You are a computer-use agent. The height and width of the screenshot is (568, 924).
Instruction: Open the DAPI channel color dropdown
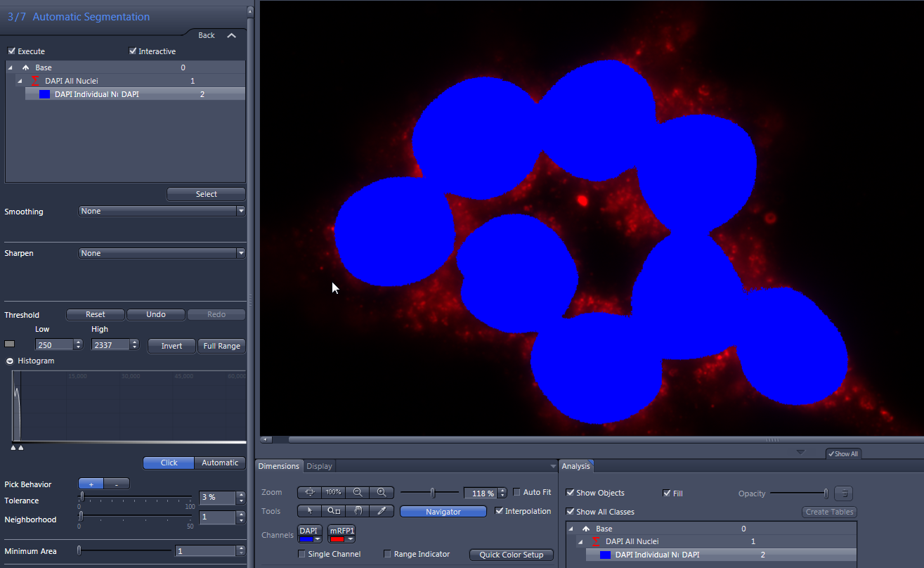pyautogui.click(x=318, y=538)
